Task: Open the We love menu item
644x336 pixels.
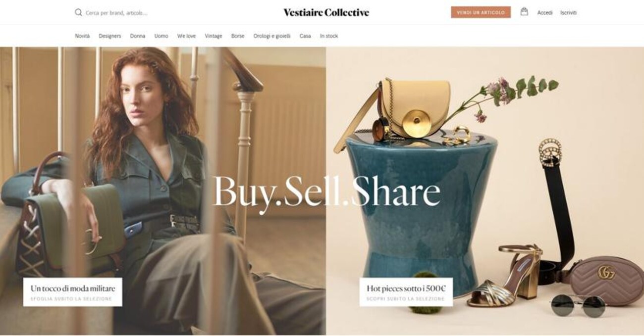Action: pos(186,36)
